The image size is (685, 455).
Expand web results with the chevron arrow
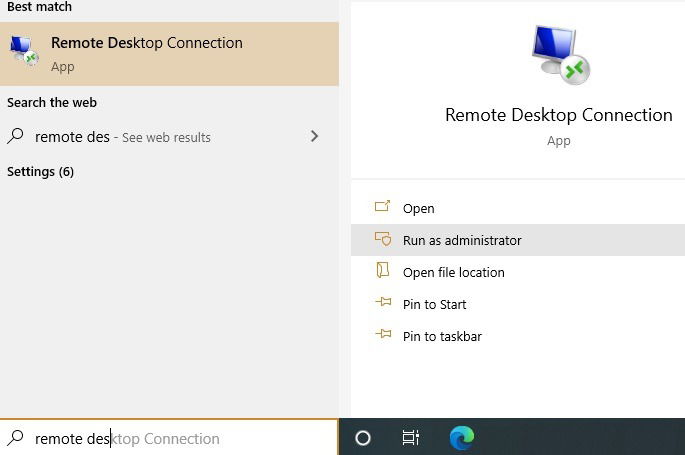(314, 136)
